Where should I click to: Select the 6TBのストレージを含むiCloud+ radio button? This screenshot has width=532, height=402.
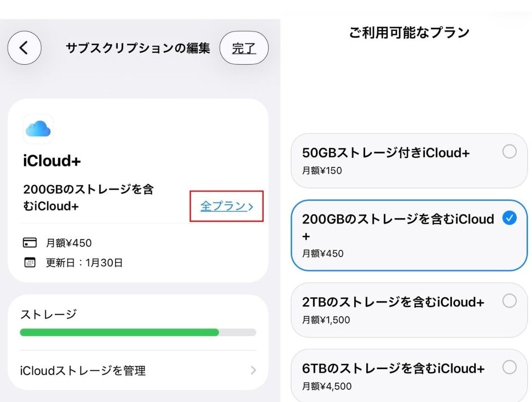click(509, 367)
